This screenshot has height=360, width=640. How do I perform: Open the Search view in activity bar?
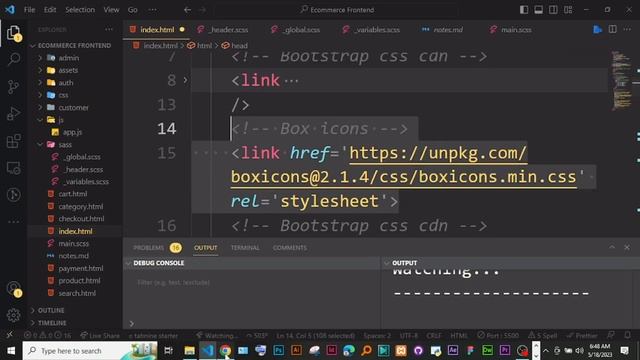[13, 60]
